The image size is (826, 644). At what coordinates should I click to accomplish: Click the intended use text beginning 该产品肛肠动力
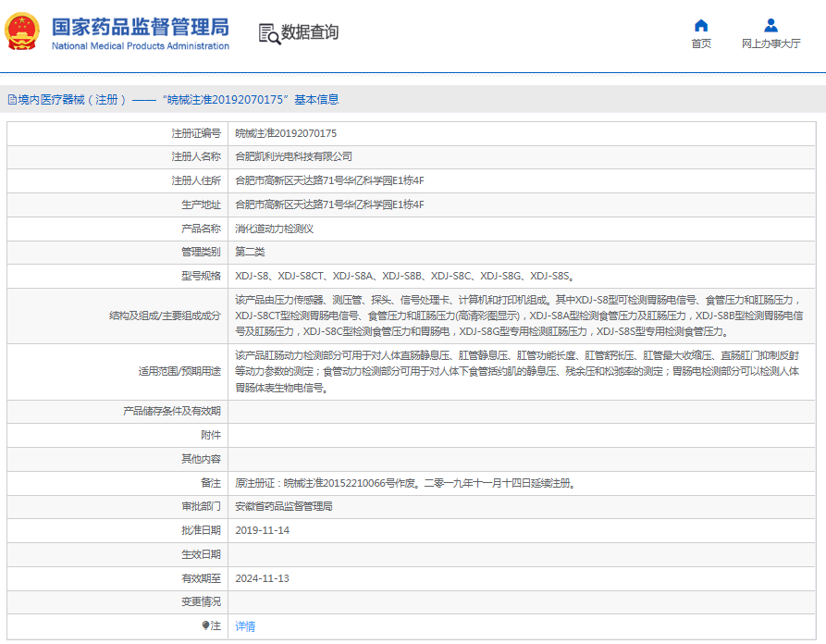coord(517,372)
